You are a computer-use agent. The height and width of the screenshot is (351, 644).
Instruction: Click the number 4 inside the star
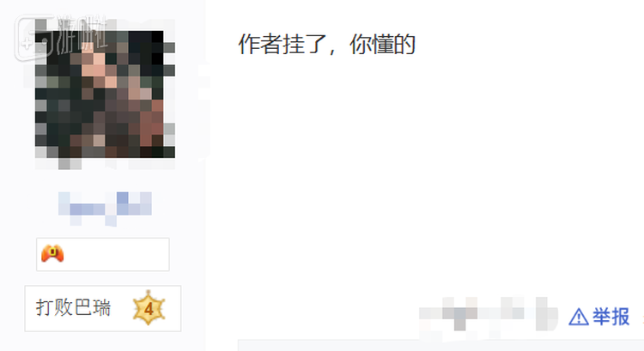click(149, 309)
